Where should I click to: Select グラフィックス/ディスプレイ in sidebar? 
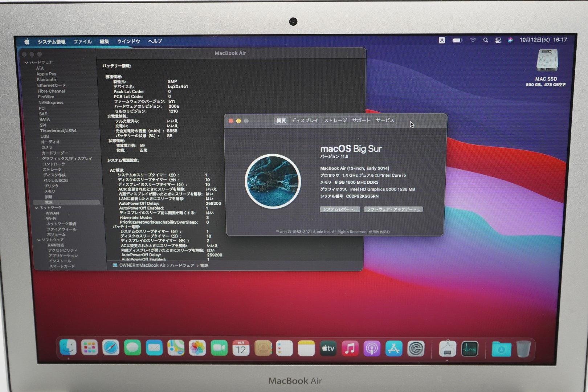point(67,159)
